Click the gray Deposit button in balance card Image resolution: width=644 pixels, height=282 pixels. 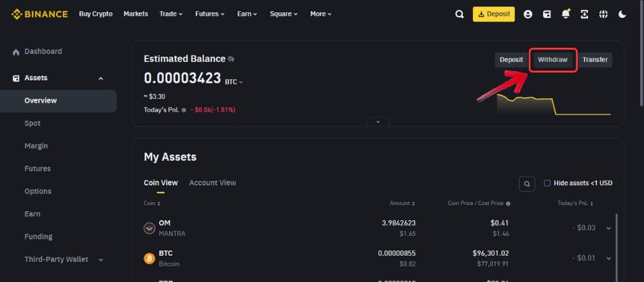[x=511, y=60]
